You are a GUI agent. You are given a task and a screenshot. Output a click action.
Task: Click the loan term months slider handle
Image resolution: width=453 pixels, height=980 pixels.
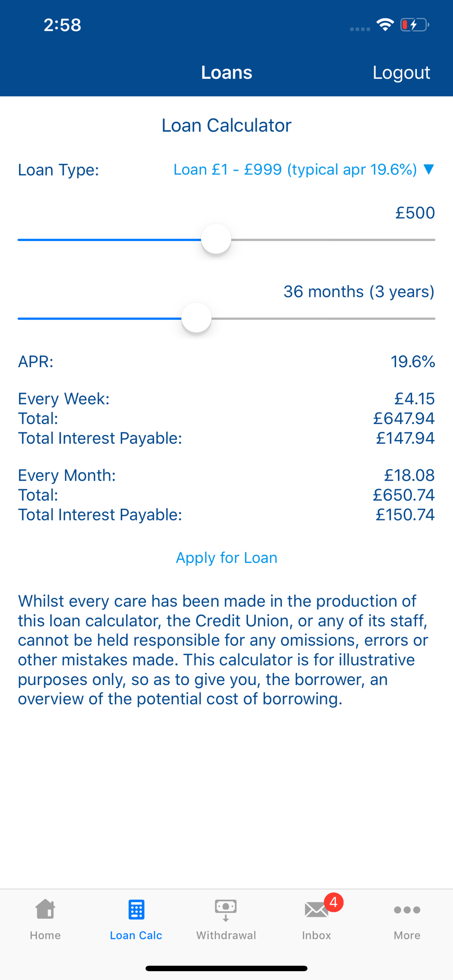point(197,318)
